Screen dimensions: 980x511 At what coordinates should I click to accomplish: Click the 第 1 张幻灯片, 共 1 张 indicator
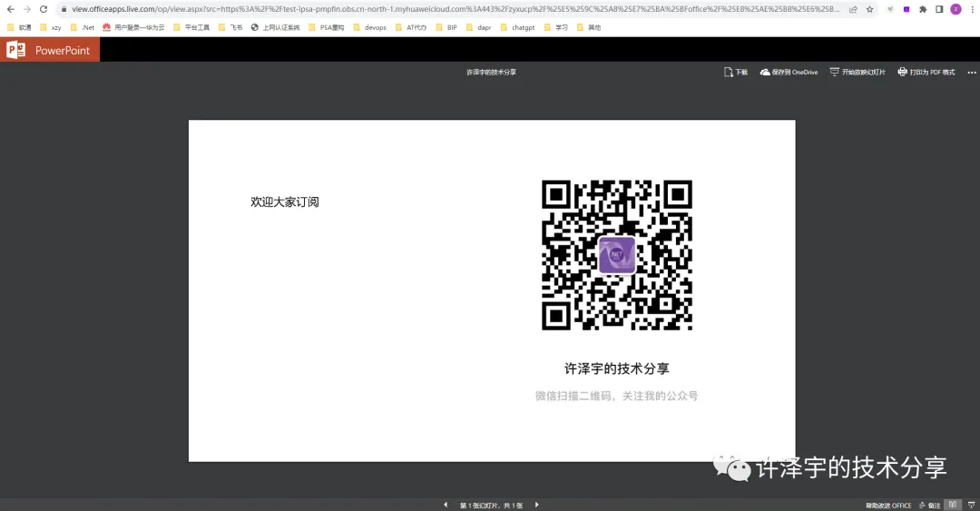click(491, 506)
